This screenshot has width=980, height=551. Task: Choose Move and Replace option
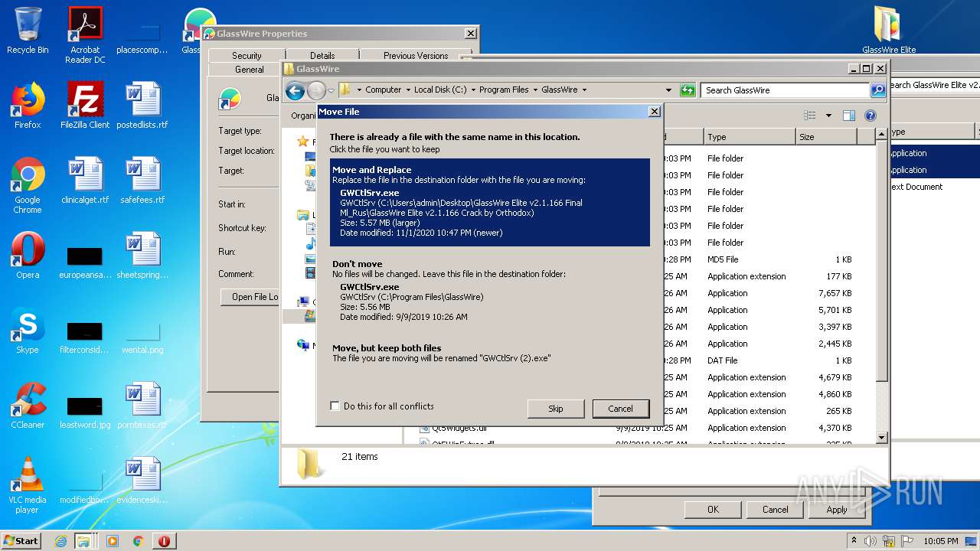(x=490, y=202)
